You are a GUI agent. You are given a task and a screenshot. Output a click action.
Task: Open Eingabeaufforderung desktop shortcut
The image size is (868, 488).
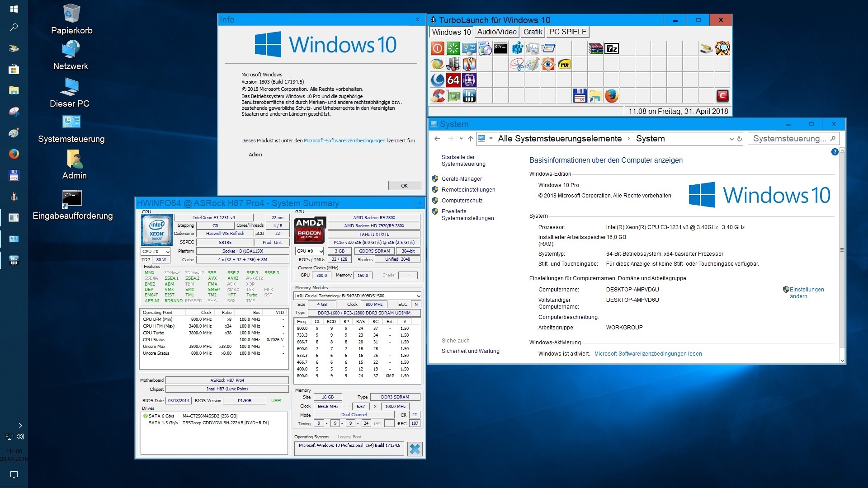(x=72, y=199)
